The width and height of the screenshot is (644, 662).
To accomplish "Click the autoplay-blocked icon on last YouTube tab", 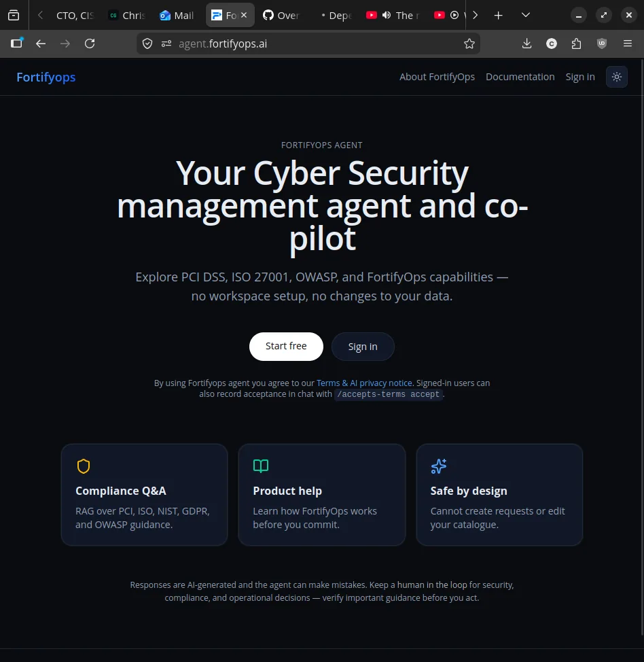I will (x=454, y=15).
